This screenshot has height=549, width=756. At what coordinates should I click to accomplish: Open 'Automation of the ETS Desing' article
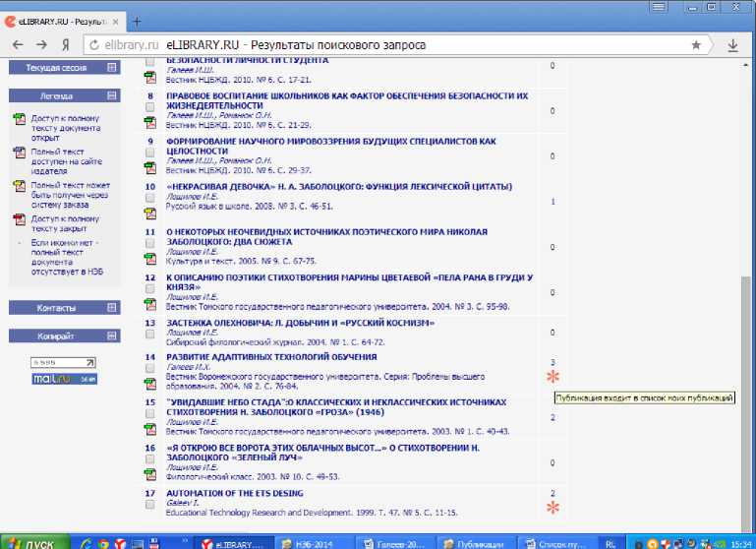[x=234, y=493]
